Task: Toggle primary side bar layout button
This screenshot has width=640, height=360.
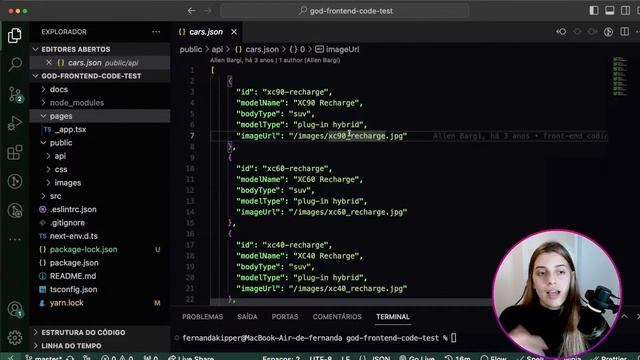Action: (594, 11)
